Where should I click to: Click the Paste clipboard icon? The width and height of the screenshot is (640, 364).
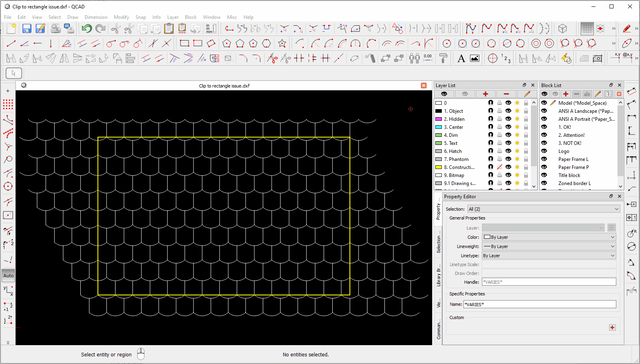click(x=169, y=28)
